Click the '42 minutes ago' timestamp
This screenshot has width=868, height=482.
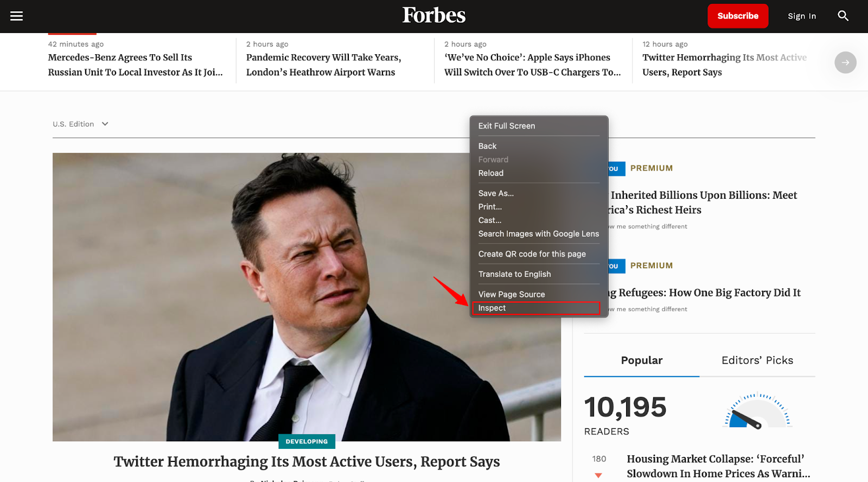(x=76, y=44)
